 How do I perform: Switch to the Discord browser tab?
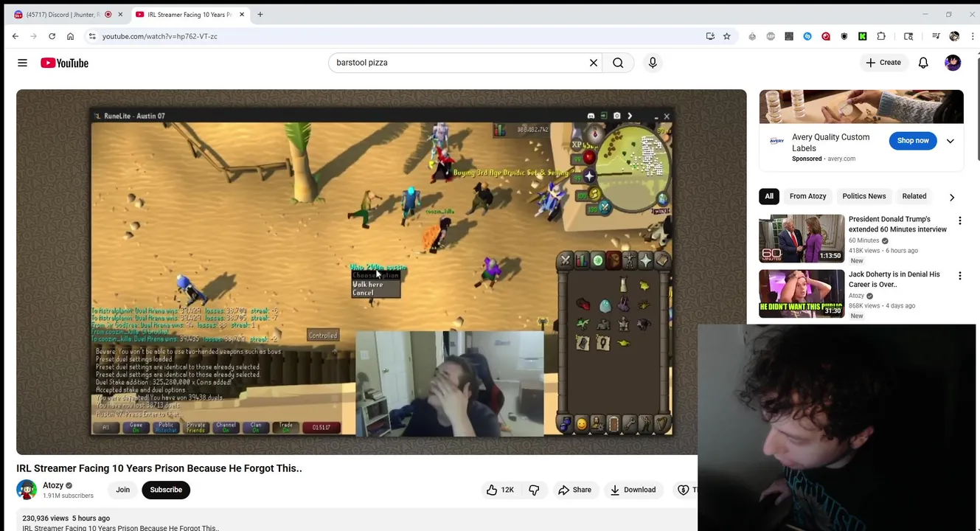[66, 15]
